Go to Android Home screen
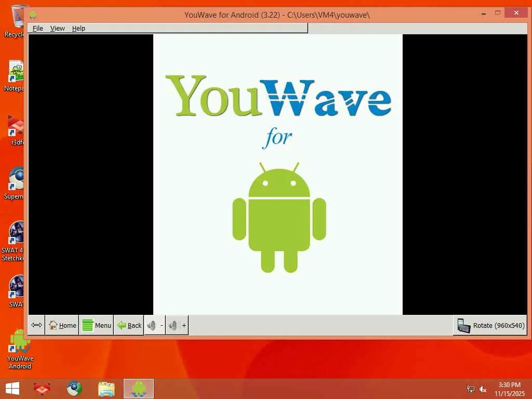Viewport: 532px width, 399px height. [62, 325]
